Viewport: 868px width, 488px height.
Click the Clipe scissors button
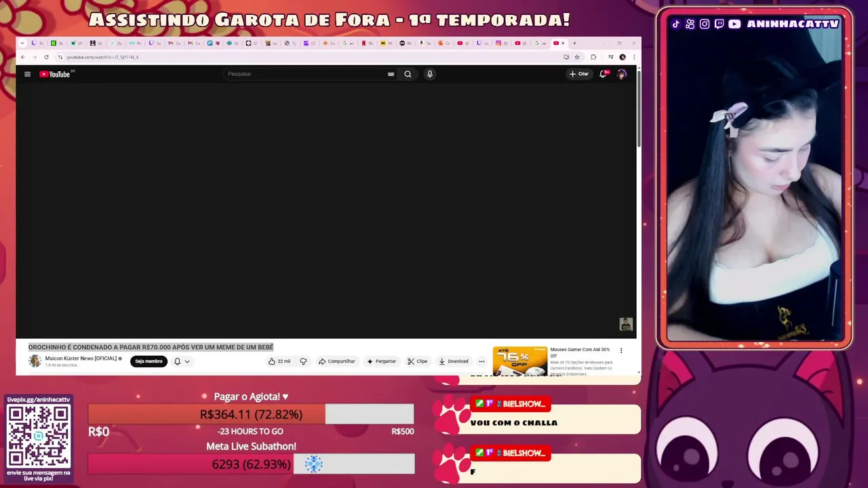coord(418,361)
